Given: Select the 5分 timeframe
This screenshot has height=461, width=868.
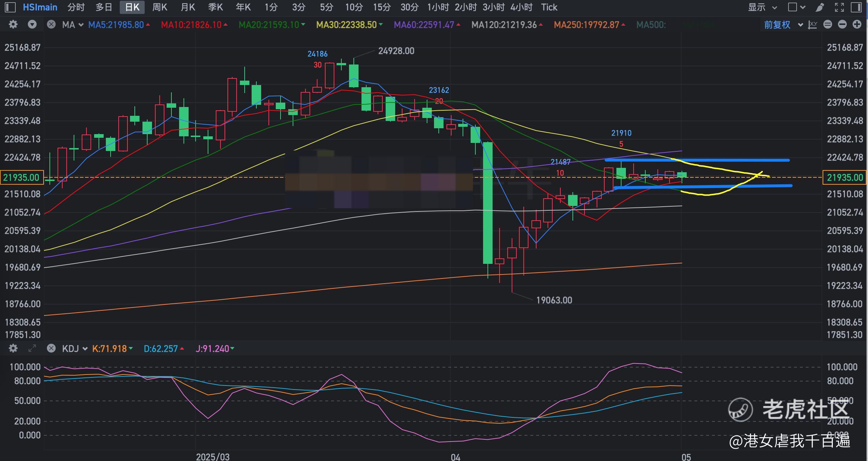Looking at the screenshot, I should [327, 7].
